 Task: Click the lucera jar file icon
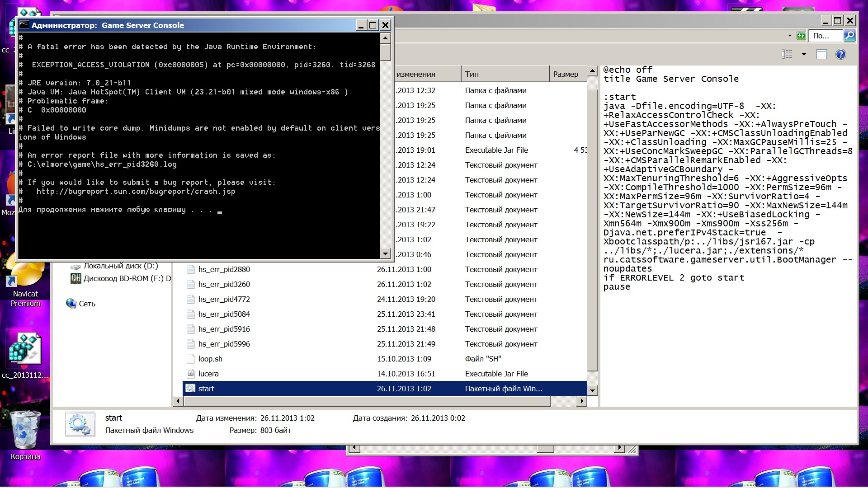tap(190, 374)
